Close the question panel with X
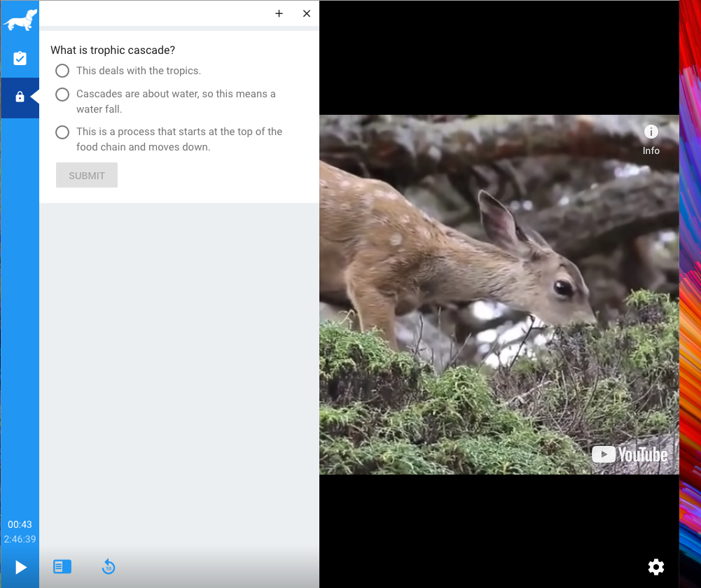 point(307,13)
